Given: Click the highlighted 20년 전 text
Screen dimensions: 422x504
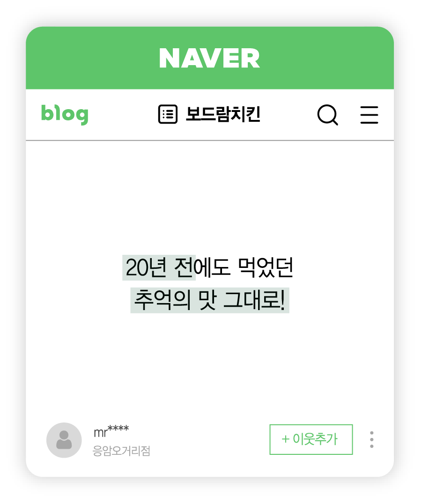Looking at the screenshot, I should pos(159,267).
